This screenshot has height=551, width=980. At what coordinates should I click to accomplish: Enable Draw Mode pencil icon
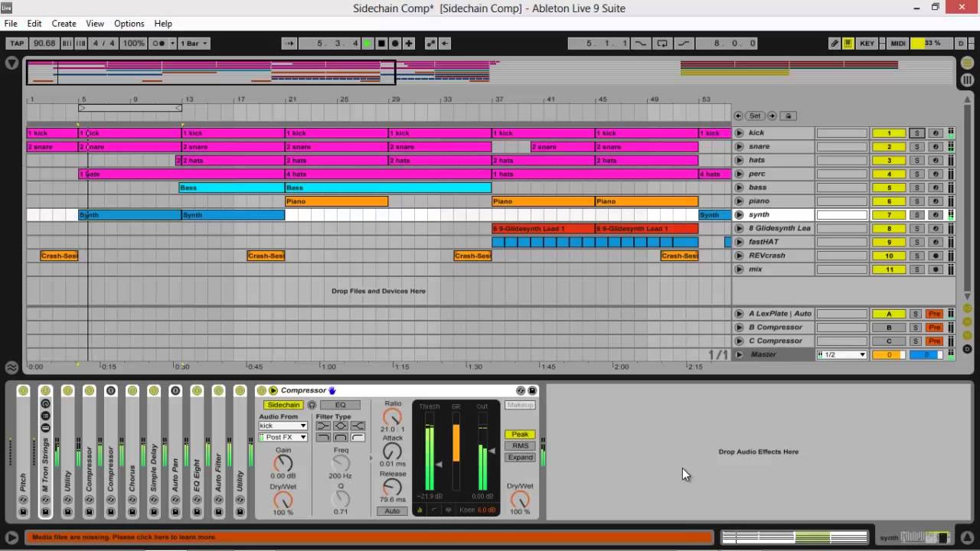[x=835, y=44]
